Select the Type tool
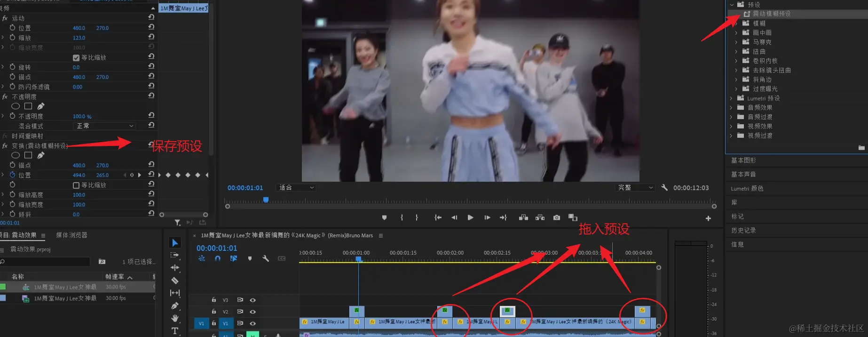This screenshot has width=868, height=337. [x=175, y=331]
